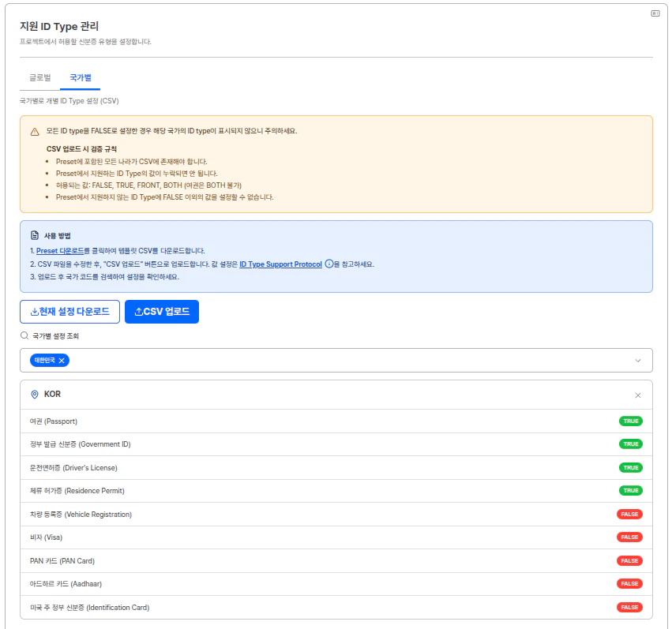Screen dimensions: 672x629
Task: Close the KOR panel with the X
Action: (638, 395)
